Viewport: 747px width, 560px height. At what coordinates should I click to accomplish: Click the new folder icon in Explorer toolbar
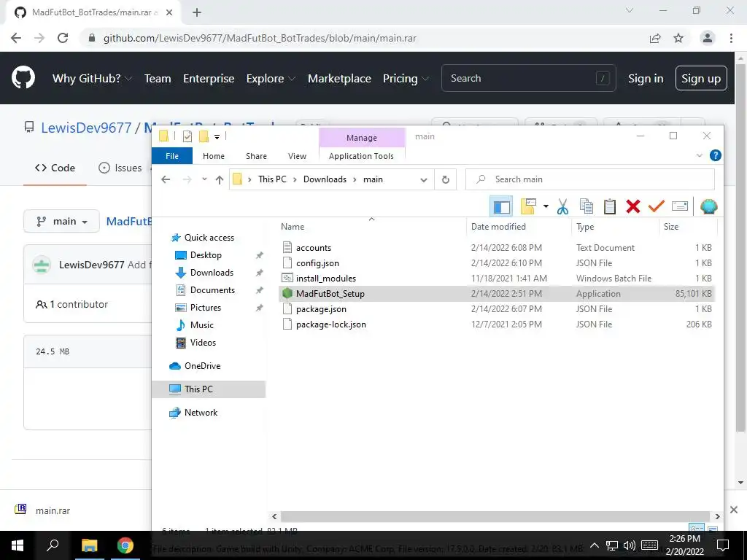point(528,206)
